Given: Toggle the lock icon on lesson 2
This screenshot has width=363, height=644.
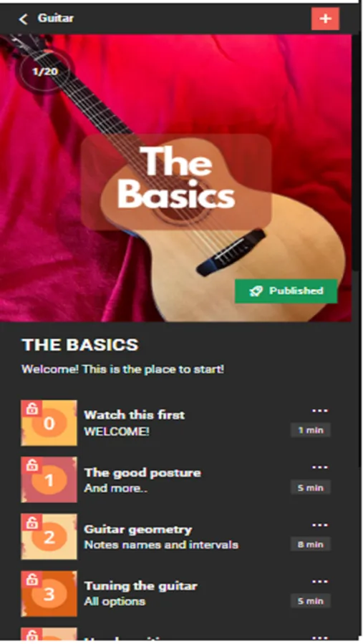Looking at the screenshot, I should (x=32, y=522).
